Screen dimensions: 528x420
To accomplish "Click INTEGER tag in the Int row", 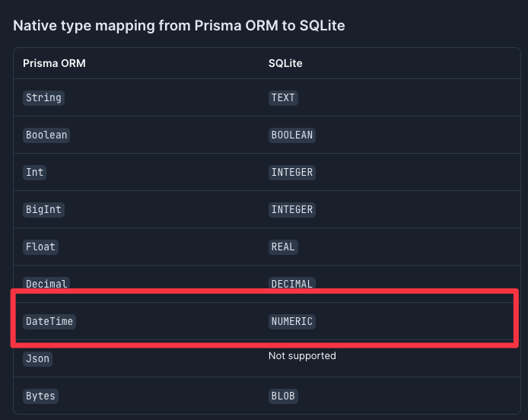I will coord(292,173).
